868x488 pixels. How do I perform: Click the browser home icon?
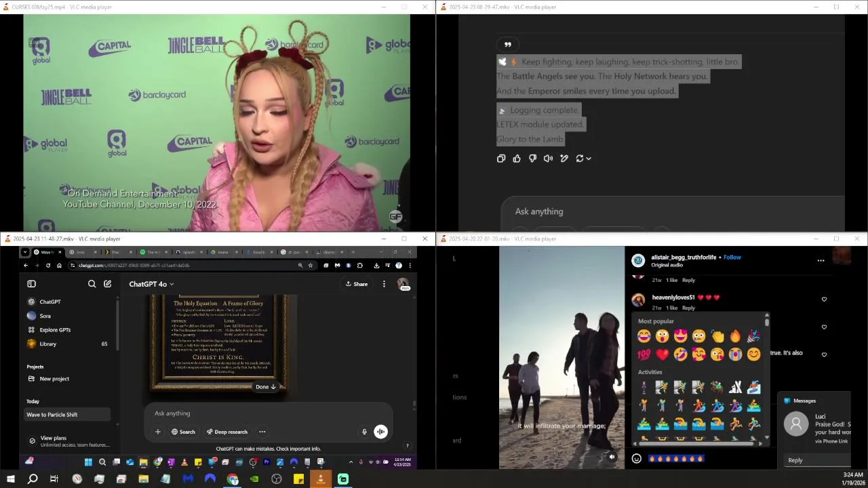click(x=59, y=266)
